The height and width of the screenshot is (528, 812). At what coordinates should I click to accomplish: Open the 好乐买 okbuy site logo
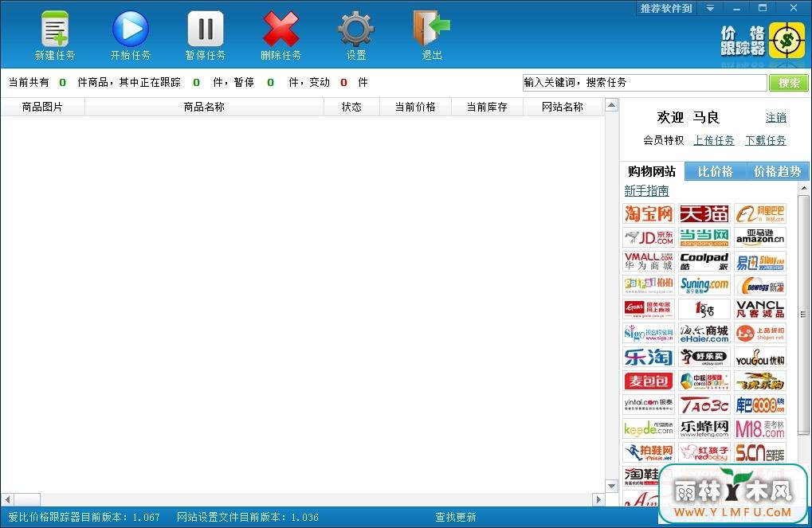point(704,357)
